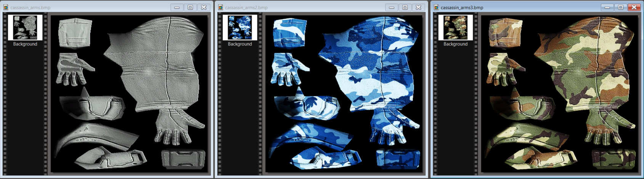This screenshot has width=644, height=179.
Task: Click the title text of cassassin_arms.bmp
Action: click(x=30, y=8)
